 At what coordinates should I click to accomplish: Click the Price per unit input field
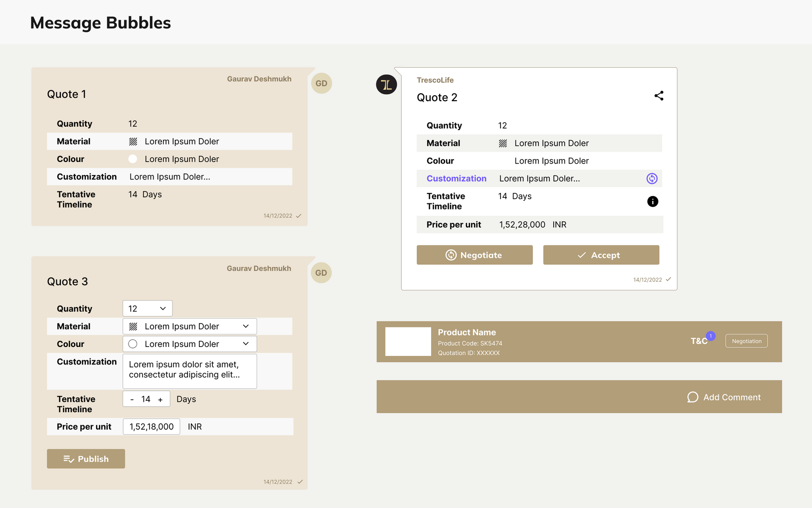click(152, 427)
